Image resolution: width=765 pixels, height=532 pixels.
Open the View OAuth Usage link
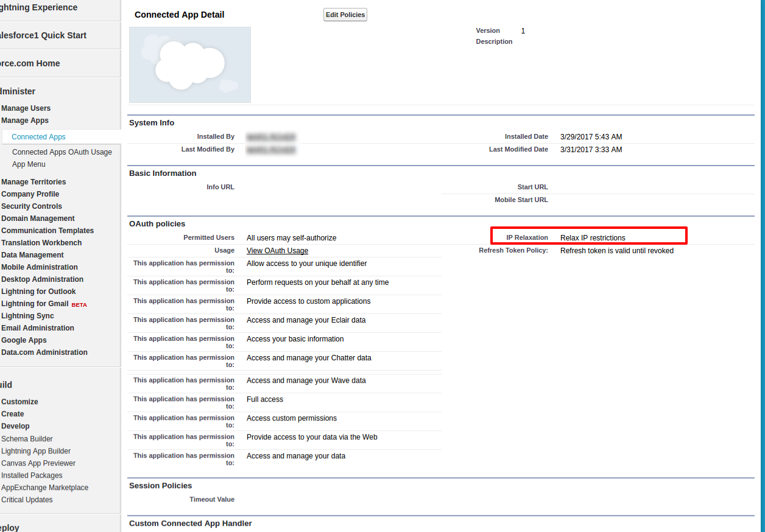[x=277, y=251]
